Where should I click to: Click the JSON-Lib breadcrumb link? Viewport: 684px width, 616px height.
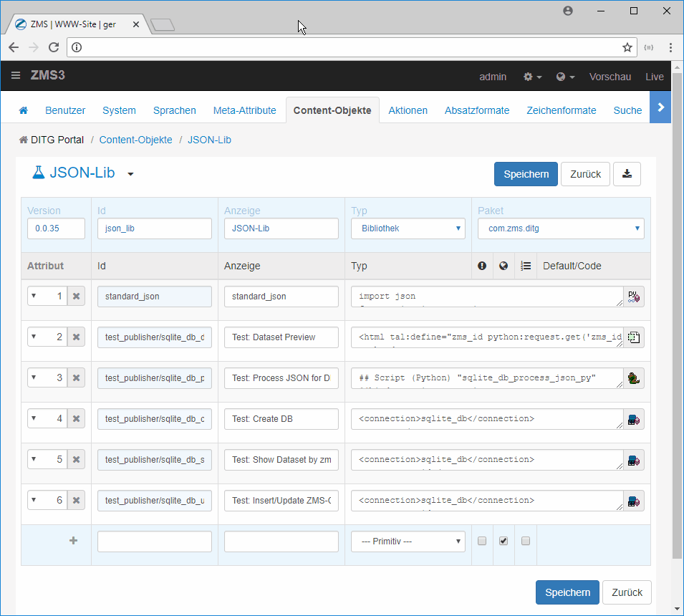tap(209, 140)
